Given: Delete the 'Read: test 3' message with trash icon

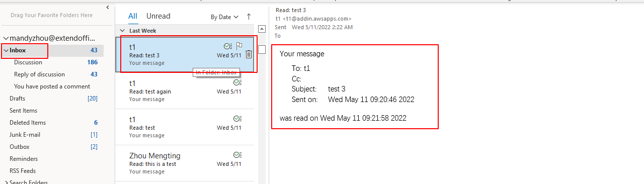Looking at the screenshot, I should [249, 55].
